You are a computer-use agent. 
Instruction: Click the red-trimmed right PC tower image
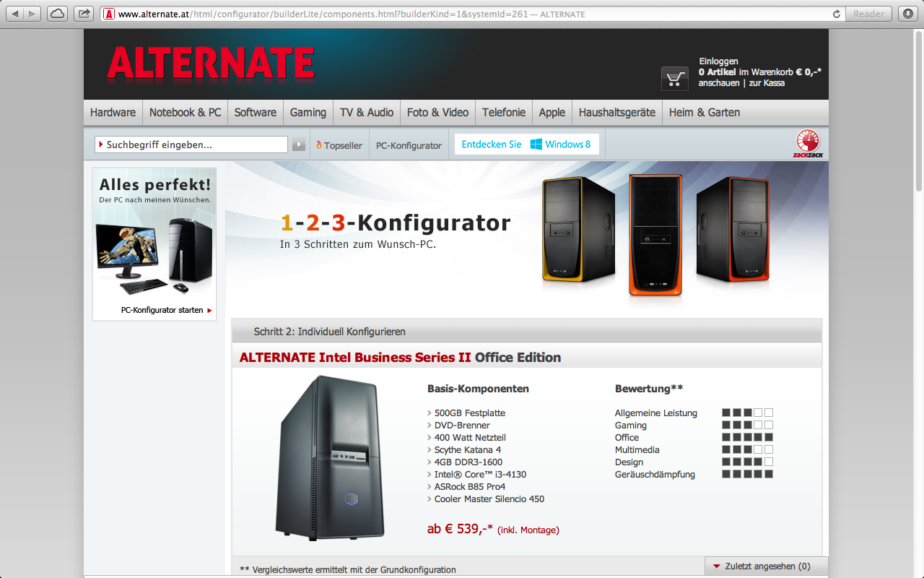click(732, 231)
